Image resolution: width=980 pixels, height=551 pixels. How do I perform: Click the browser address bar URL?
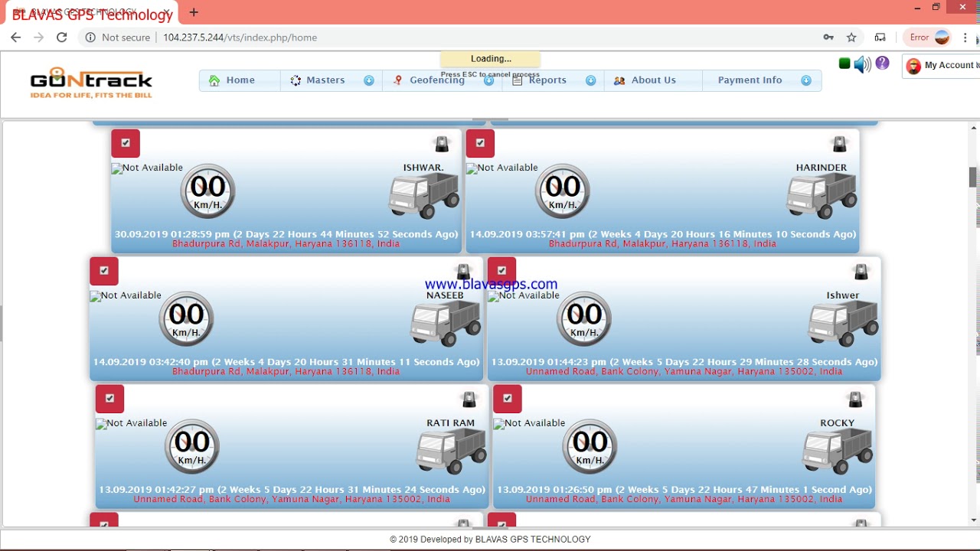pos(240,37)
